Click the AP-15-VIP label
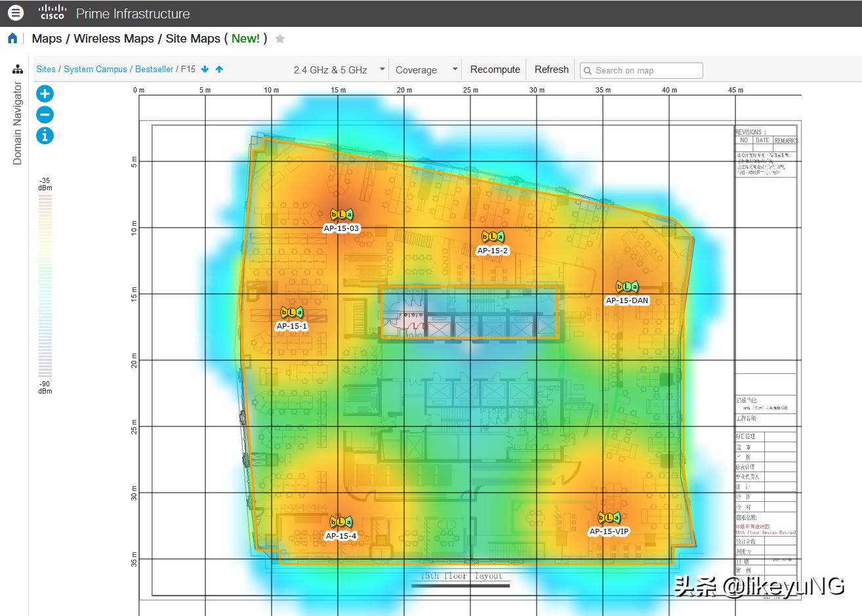The image size is (862, 616). tap(609, 531)
